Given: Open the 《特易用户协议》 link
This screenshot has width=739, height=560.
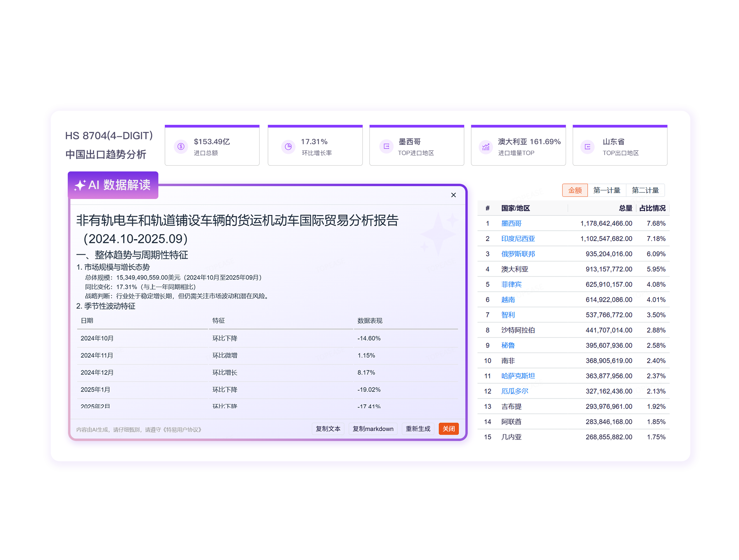Looking at the screenshot, I should (182, 430).
